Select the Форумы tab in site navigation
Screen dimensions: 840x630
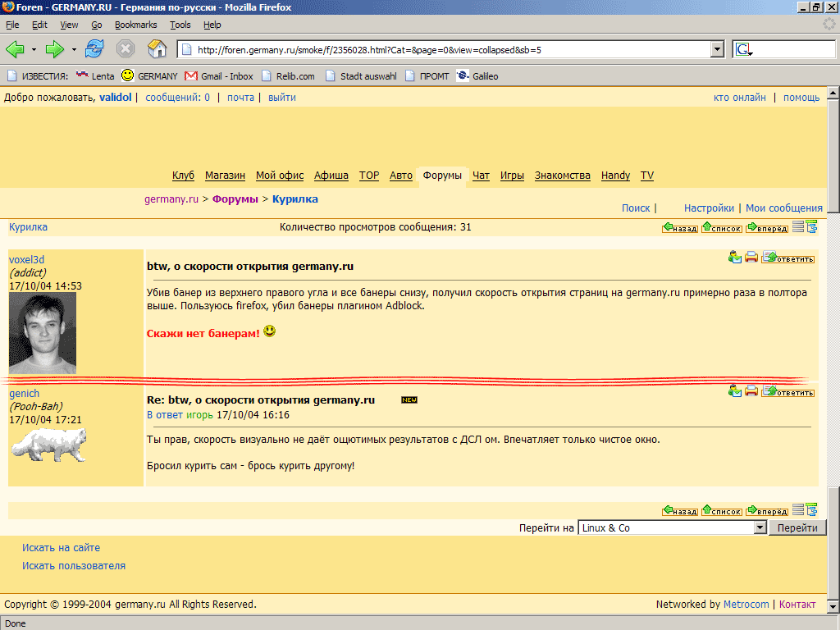tap(442, 176)
